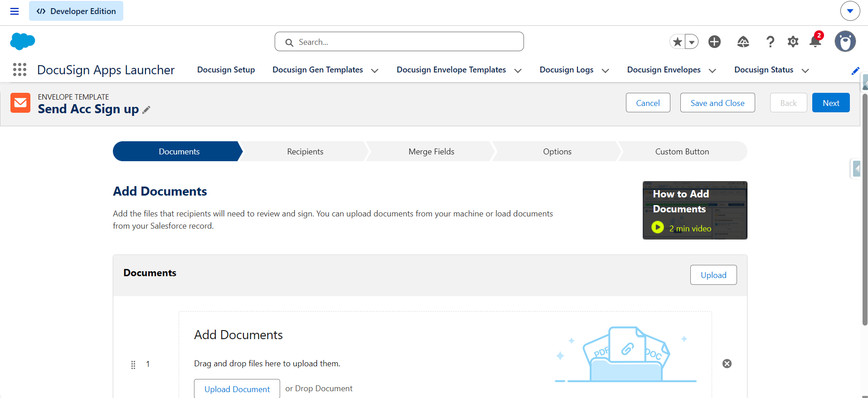Click the pencil to edit navigation bar
The width and height of the screenshot is (868, 398).
[x=855, y=71]
